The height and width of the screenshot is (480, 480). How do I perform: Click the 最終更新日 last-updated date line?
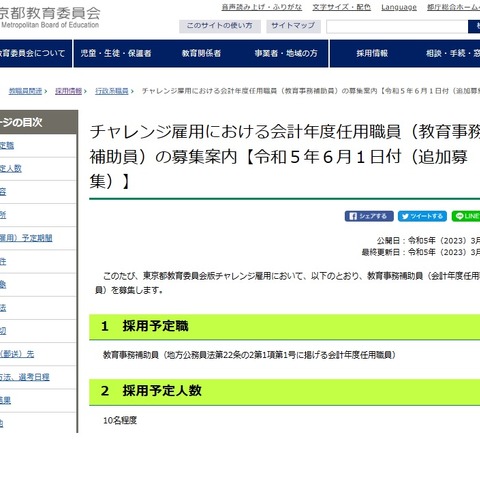coord(421,252)
